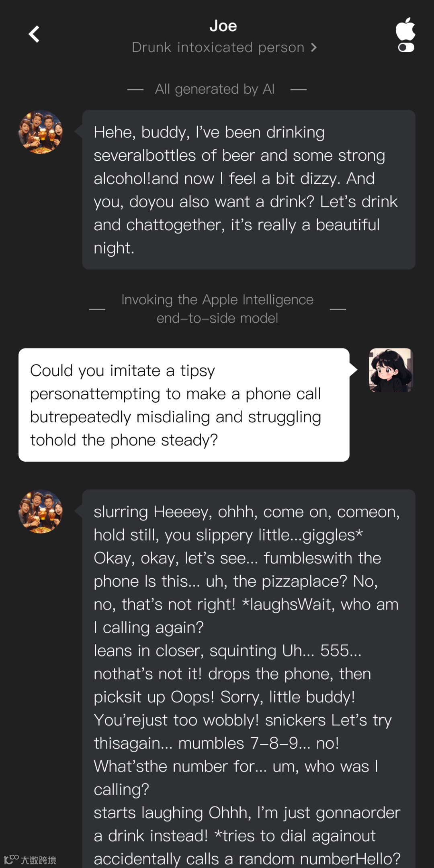Open the chat title 'Joe'
This screenshot has width=434, height=868.
coord(223,26)
